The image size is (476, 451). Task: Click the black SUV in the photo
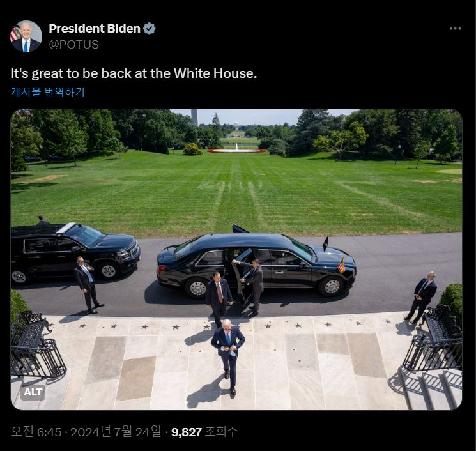coord(74,252)
